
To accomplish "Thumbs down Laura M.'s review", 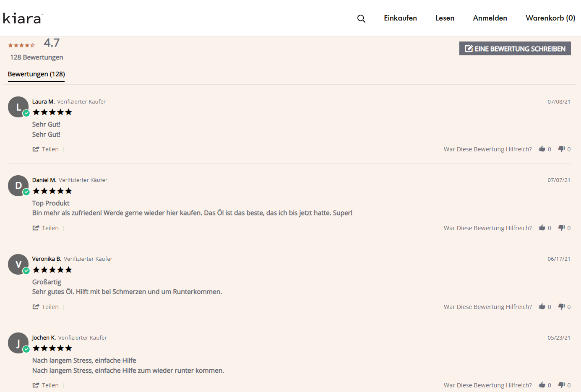I will tap(561, 149).
